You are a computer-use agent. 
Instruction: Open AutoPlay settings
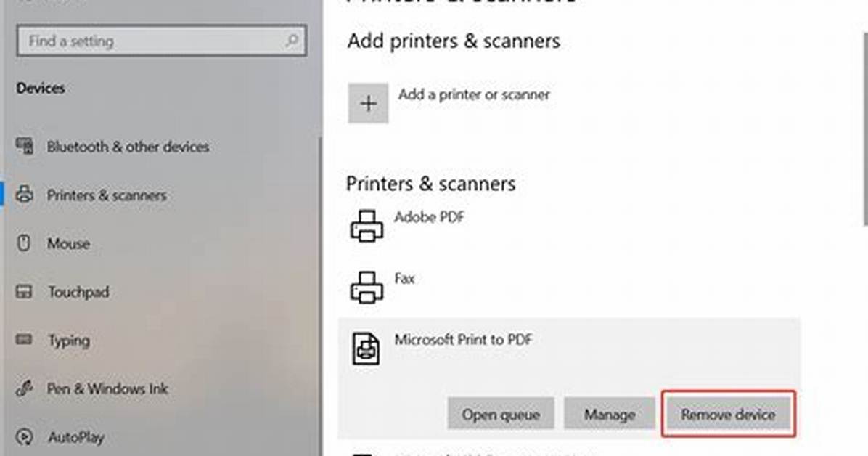(75, 437)
